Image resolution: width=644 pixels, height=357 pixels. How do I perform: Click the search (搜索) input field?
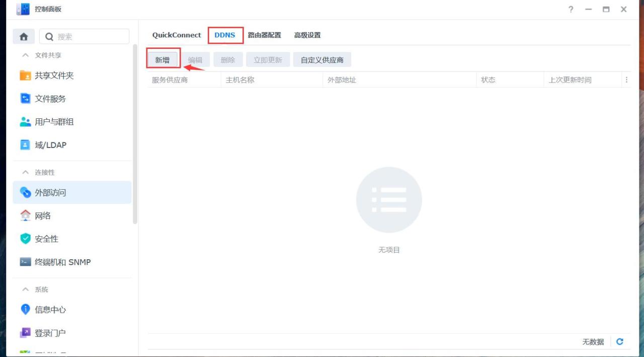pyautogui.click(x=84, y=37)
